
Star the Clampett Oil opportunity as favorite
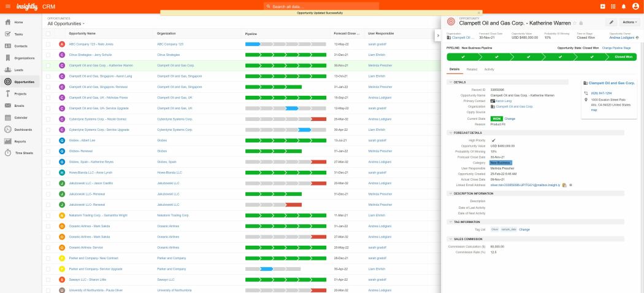[575, 23]
